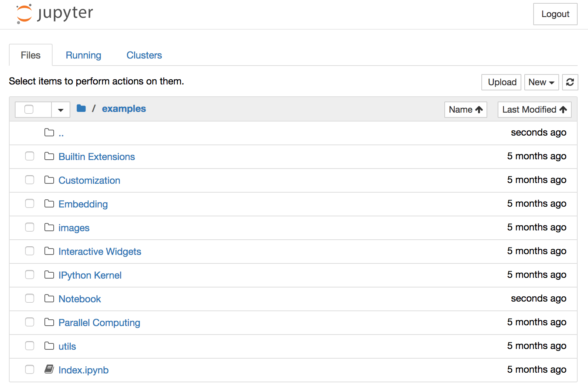Toggle the select-all checkbox in header
This screenshot has height=389, width=588.
click(x=29, y=109)
